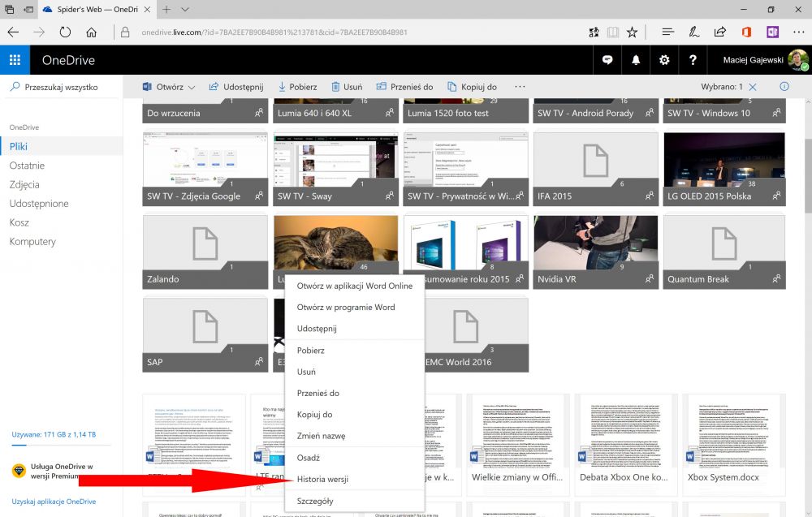Expand the Otwórz dropdown chevron

point(192,88)
